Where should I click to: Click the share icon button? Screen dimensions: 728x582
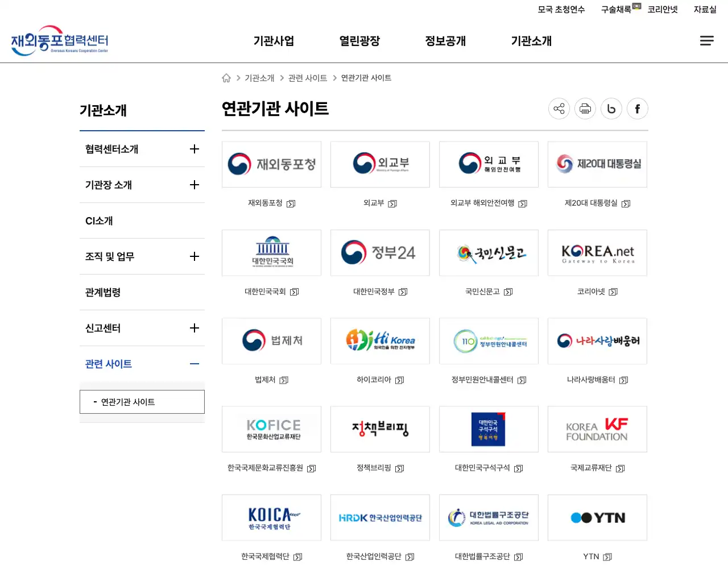[559, 109]
